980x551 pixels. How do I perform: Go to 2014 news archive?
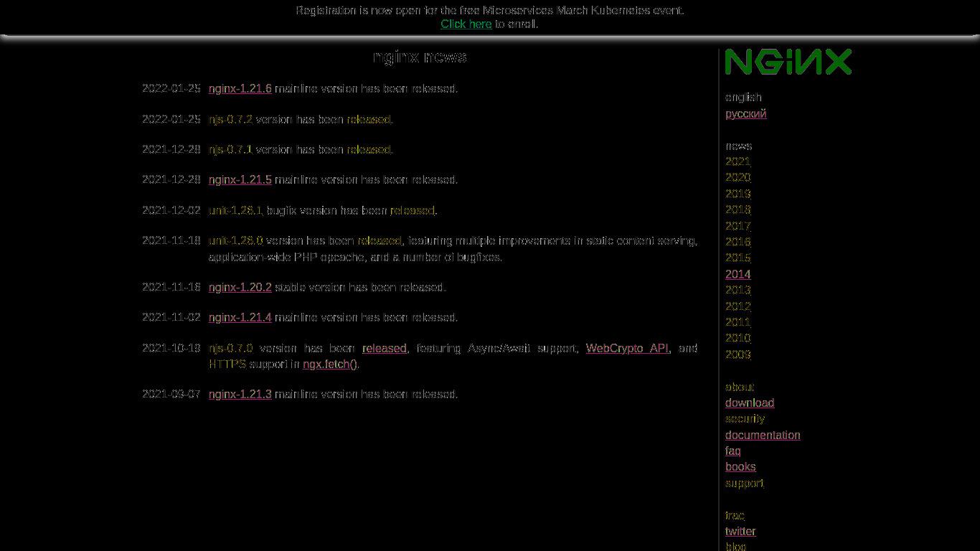click(x=738, y=275)
